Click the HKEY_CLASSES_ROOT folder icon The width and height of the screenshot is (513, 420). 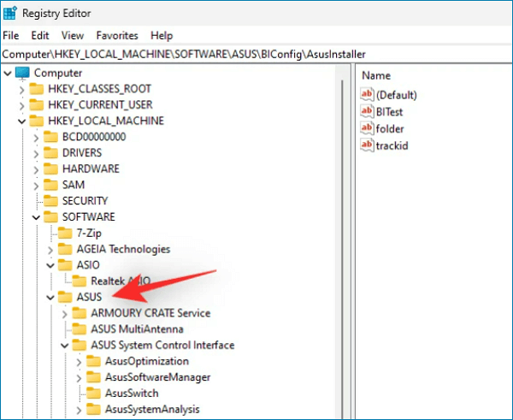click(36, 89)
